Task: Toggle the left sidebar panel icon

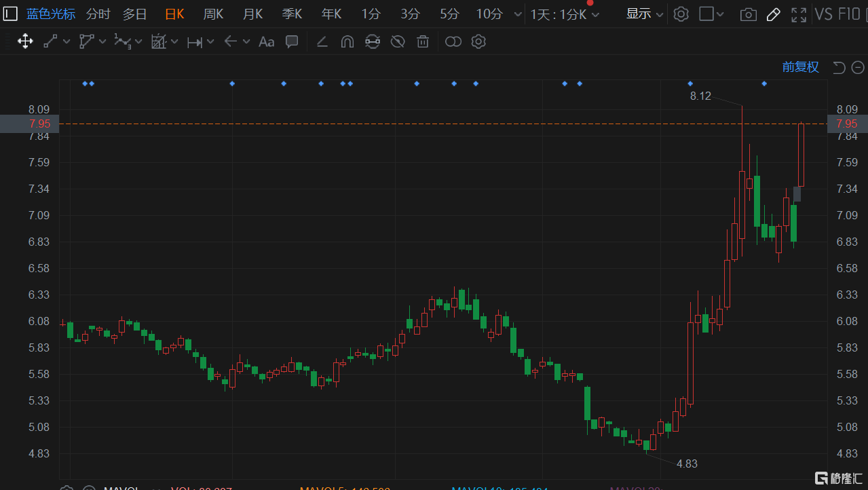Action: pyautogui.click(x=10, y=14)
